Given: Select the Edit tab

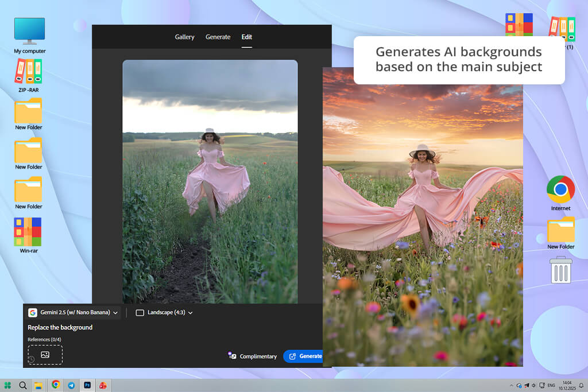Looking at the screenshot, I should point(246,37).
